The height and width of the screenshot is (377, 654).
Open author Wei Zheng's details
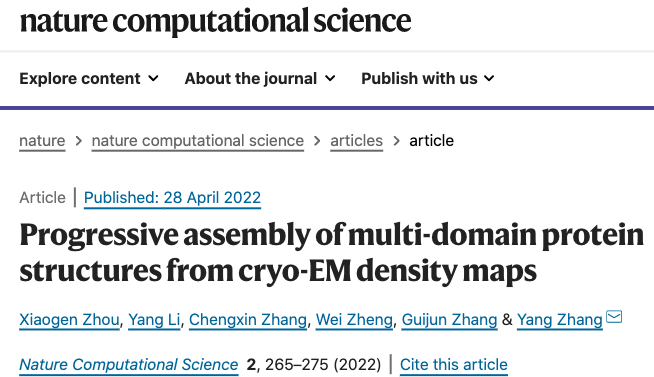(x=354, y=320)
